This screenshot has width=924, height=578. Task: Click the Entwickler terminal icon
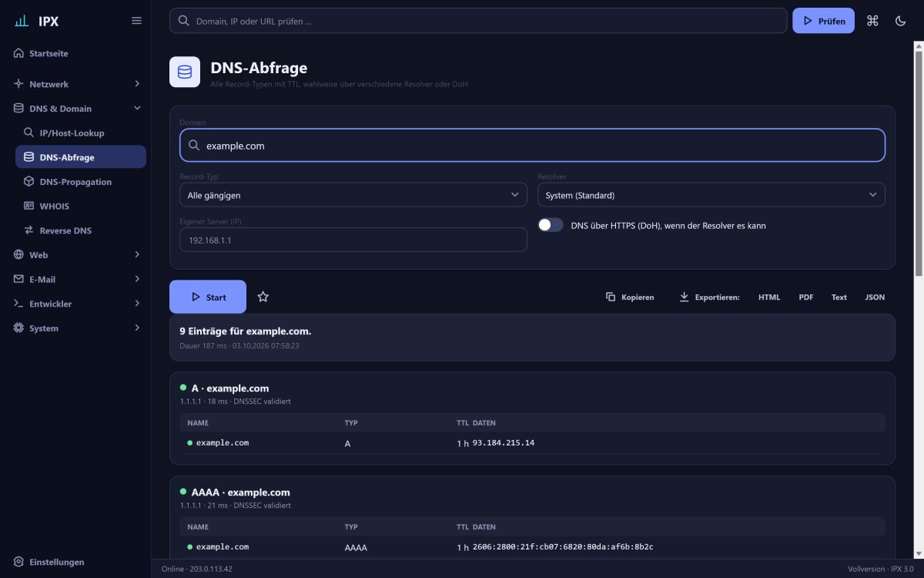pos(19,304)
